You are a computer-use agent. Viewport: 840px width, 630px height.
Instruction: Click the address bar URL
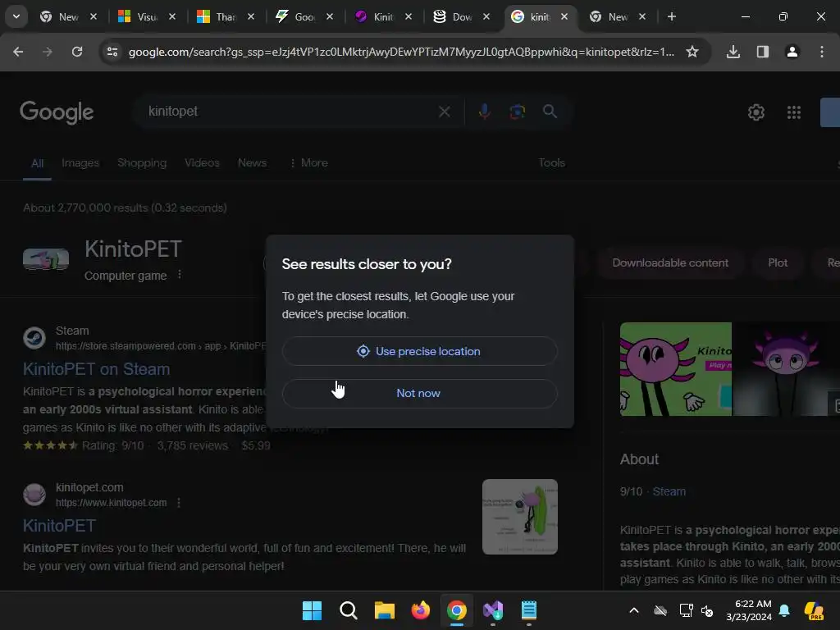[x=401, y=52]
